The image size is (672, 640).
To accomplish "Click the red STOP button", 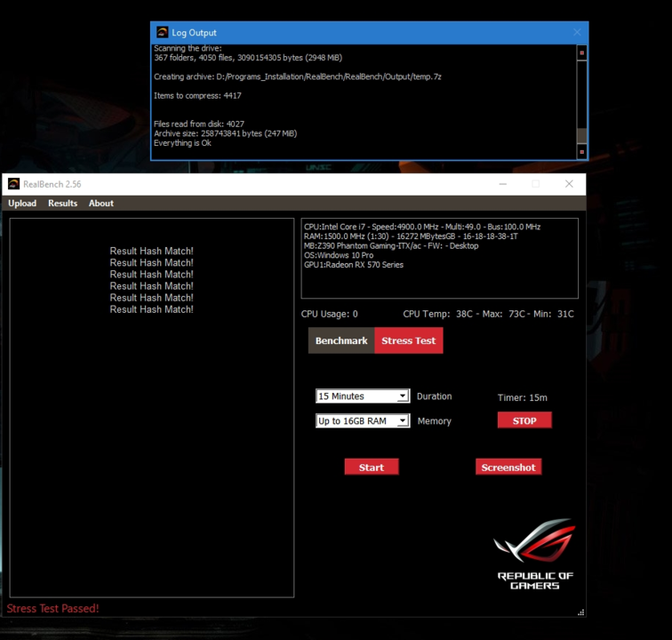I will coord(524,420).
